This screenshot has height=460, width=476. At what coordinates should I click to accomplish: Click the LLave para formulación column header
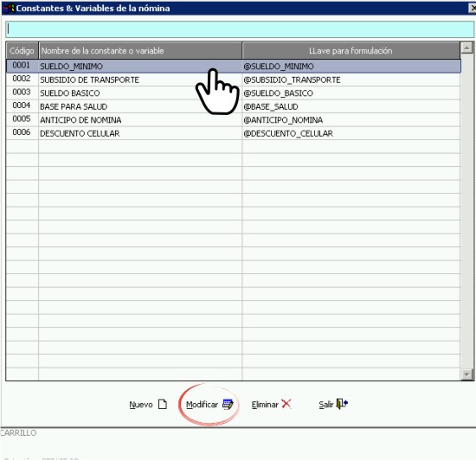[x=351, y=50]
